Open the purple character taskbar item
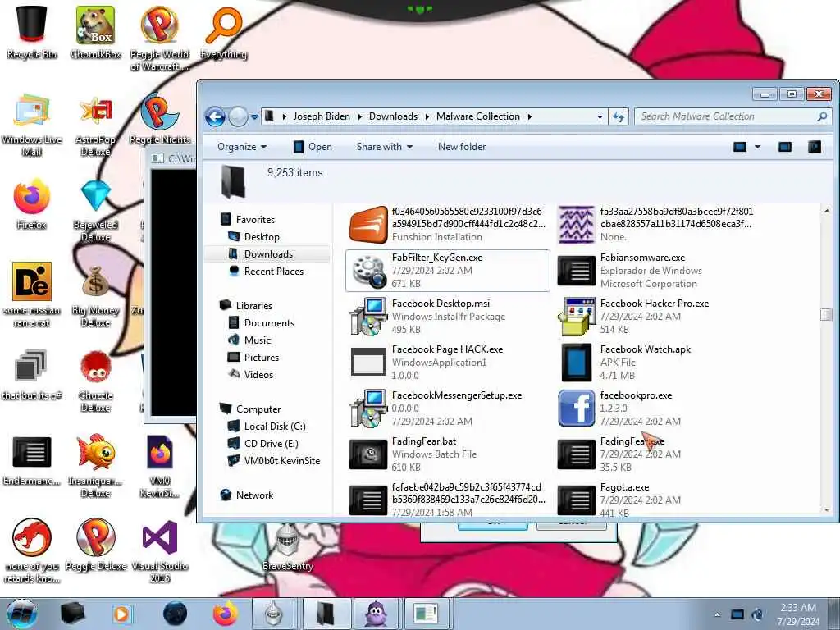840x630 pixels. pyautogui.click(x=375, y=614)
